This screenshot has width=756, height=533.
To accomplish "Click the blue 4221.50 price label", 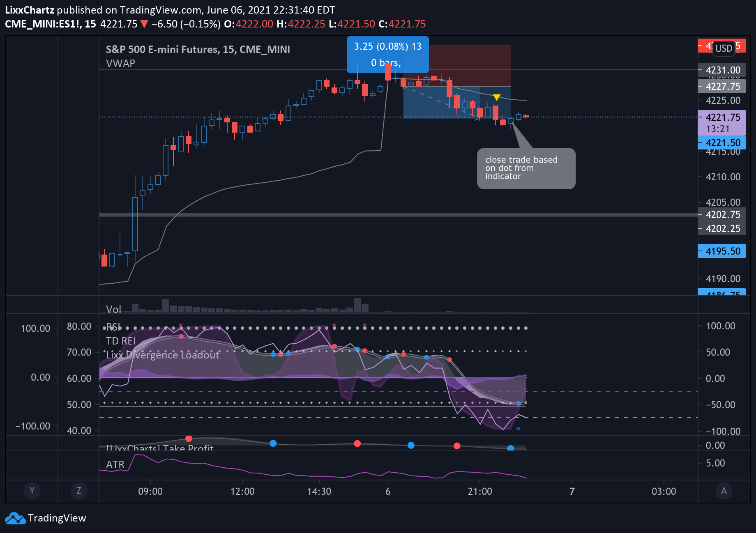I will coord(722,142).
